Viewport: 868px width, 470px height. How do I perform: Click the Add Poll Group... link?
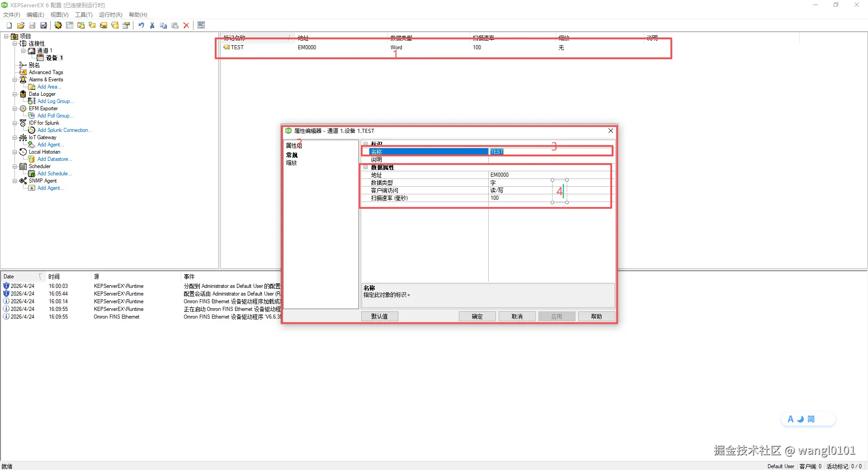pos(55,116)
